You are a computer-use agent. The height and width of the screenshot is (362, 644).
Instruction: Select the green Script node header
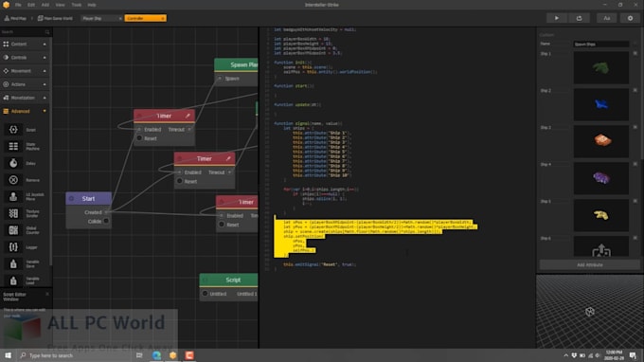coord(229,280)
